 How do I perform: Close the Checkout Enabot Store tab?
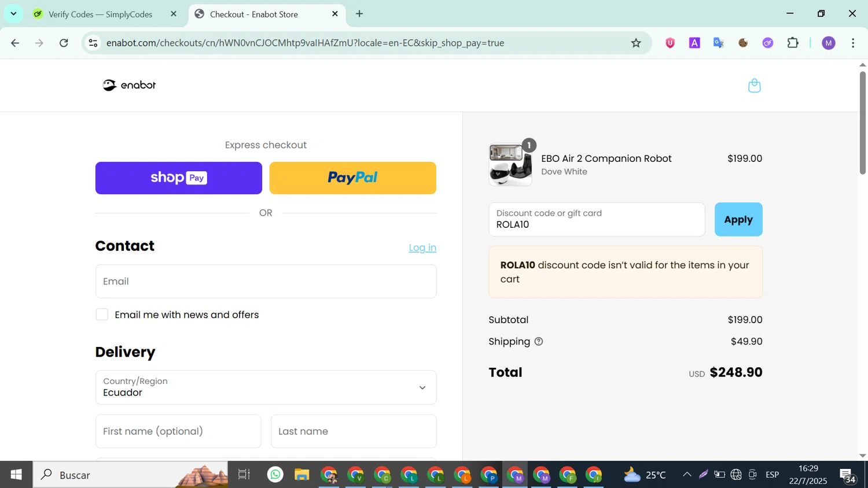click(335, 14)
